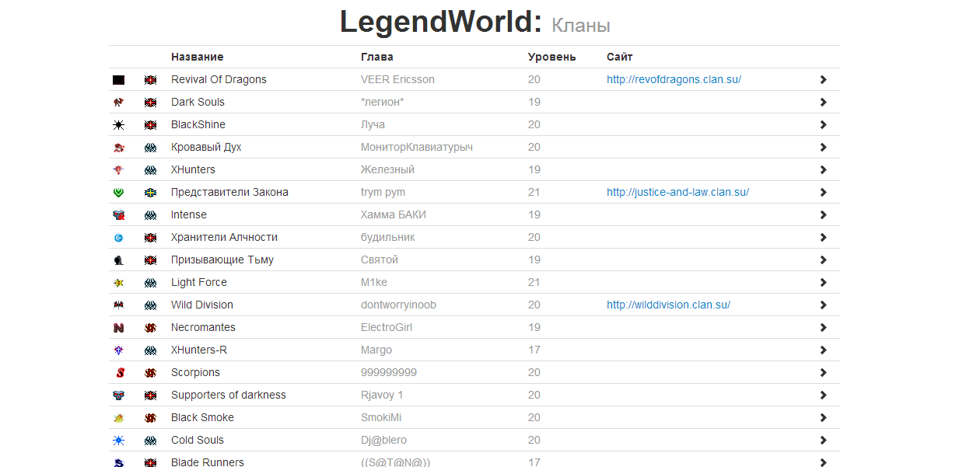Screen dimensions: 980x467
Task: Click the Хранители Алчности blue emblem icon
Action: tap(118, 238)
